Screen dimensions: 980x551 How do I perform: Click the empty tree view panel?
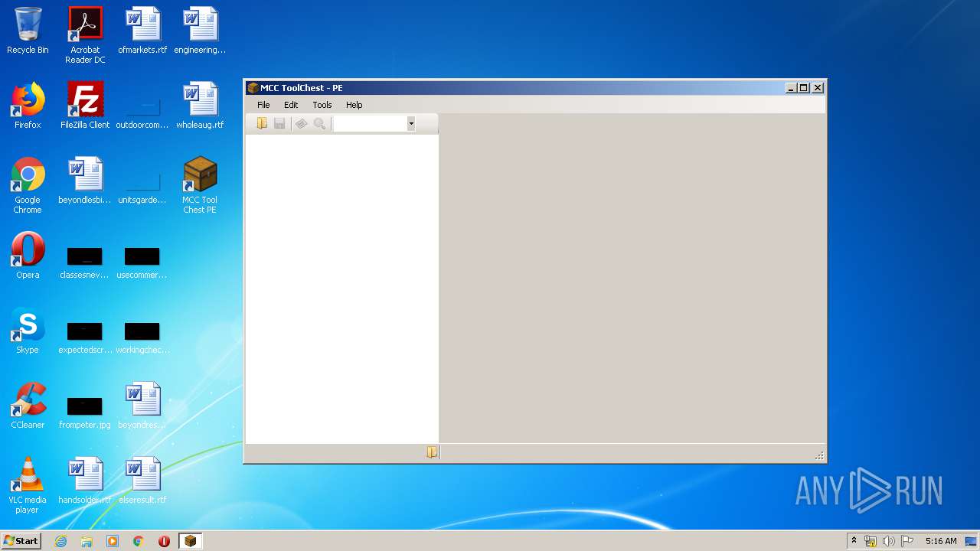tap(341, 289)
